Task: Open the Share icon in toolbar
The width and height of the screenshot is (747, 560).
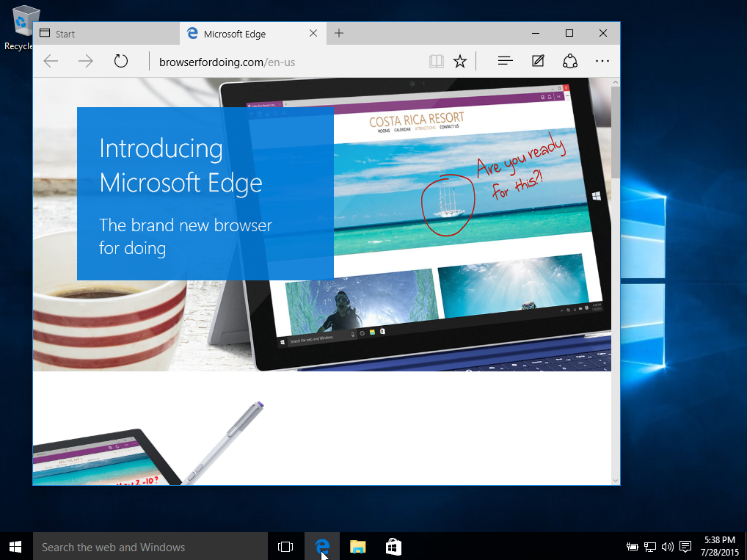Action: click(570, 62)
